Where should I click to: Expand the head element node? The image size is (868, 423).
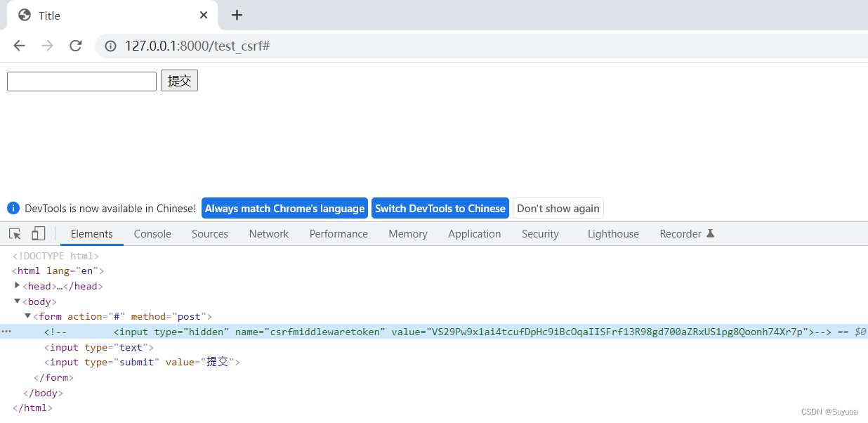[18, 286]
